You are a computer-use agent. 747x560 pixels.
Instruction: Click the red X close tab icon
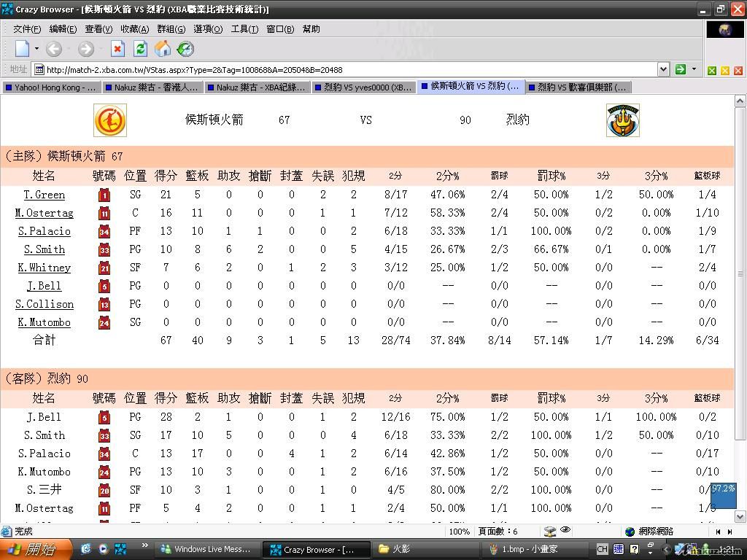738,71
